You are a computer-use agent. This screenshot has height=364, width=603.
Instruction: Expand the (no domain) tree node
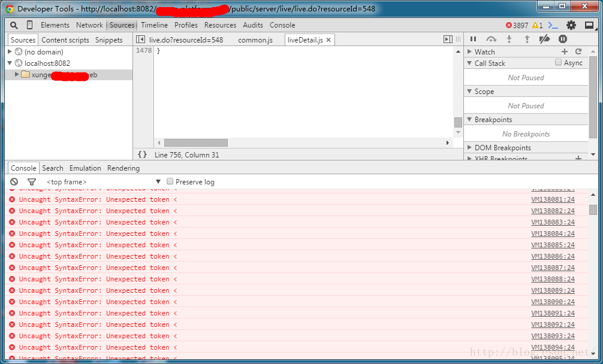10,52
